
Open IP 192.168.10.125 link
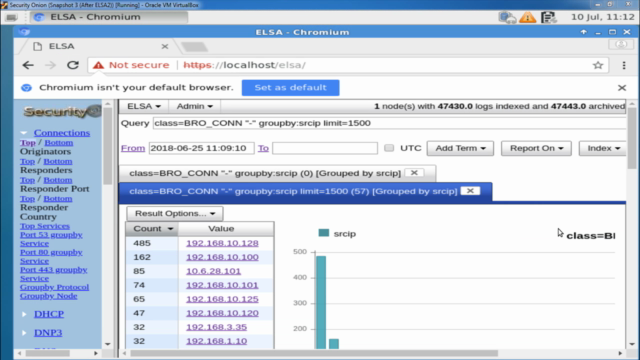pyautogui.click(x=222, y=299)
